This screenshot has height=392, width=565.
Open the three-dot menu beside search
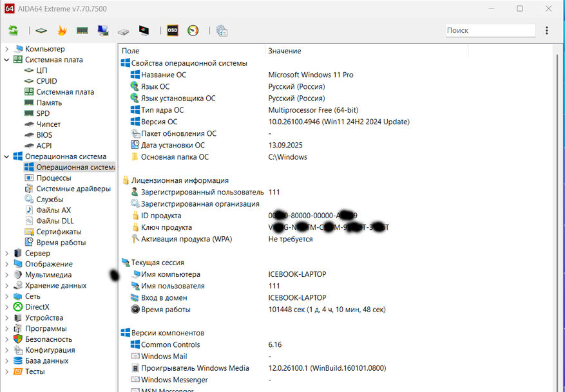[546, 30]
